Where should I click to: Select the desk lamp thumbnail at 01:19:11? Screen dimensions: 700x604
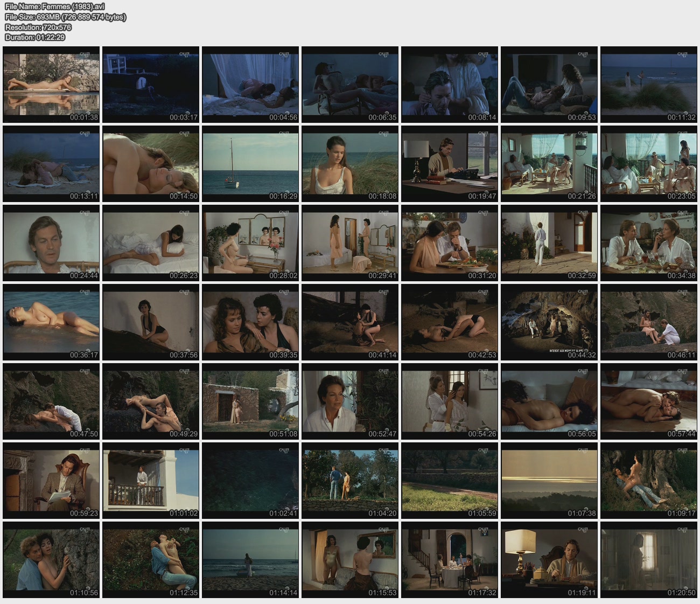549,560
